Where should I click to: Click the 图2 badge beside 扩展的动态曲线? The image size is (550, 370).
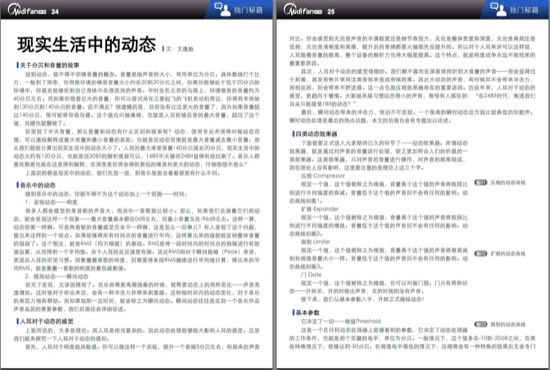pos(481,254)
